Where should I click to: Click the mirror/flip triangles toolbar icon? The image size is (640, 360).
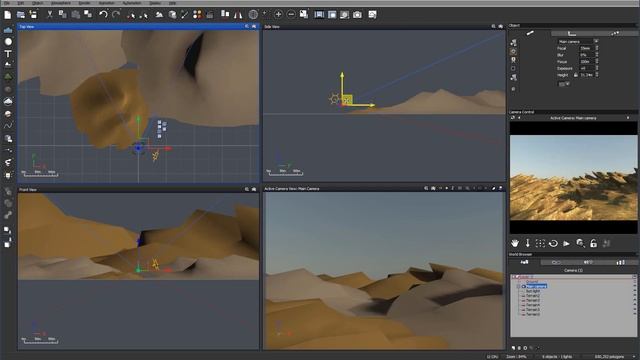point(238,15)
